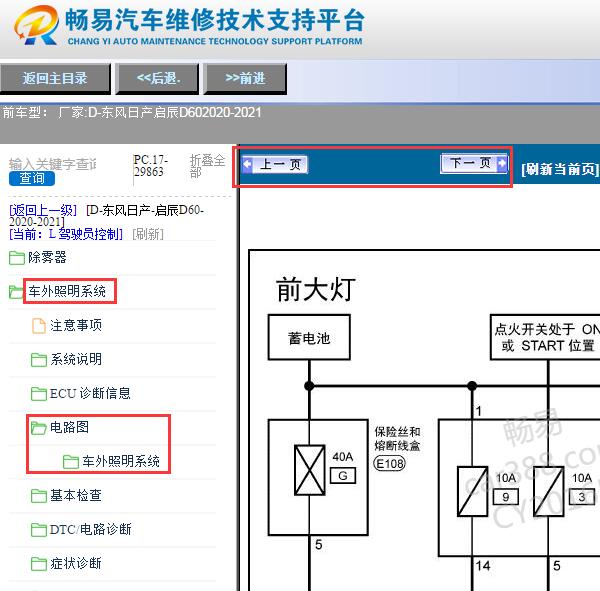Open nested 车外照明系统 under 电路图
600x591 pixels.
click(x=121, y=461)
